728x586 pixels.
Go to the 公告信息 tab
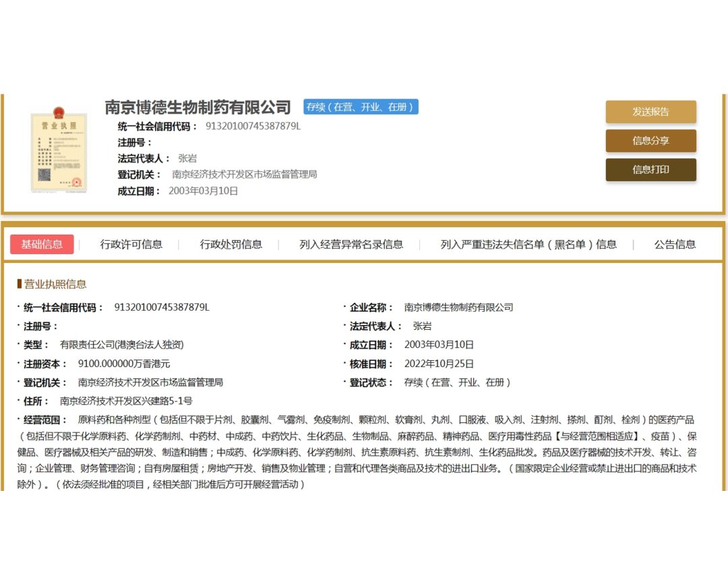(x=675, y=244)
